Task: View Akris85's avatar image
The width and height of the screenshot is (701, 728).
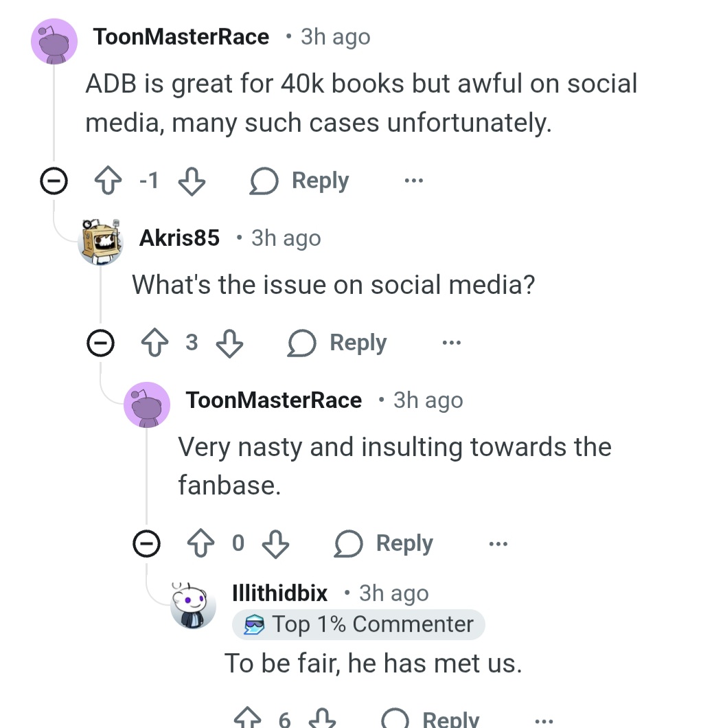Action: (x=101, y=240)
